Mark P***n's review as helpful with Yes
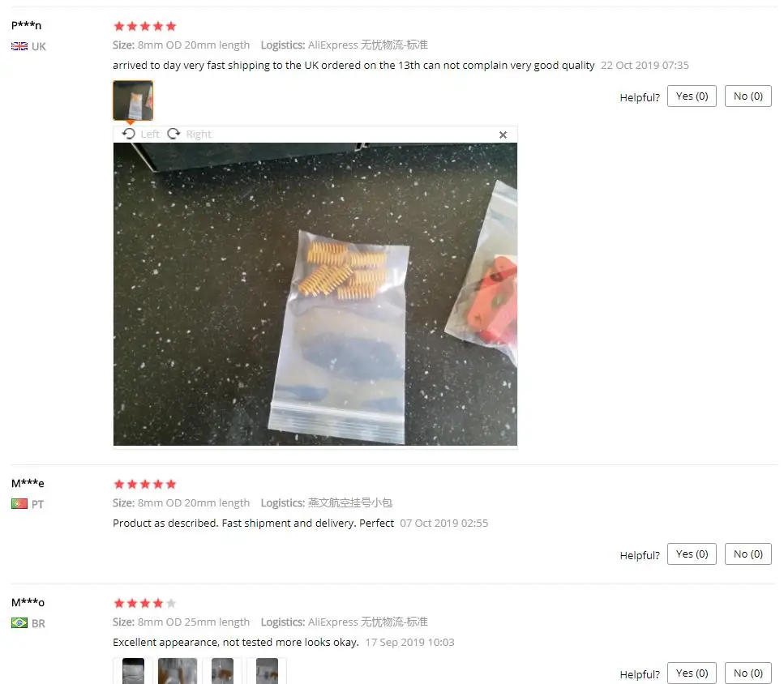 point(692,96)
